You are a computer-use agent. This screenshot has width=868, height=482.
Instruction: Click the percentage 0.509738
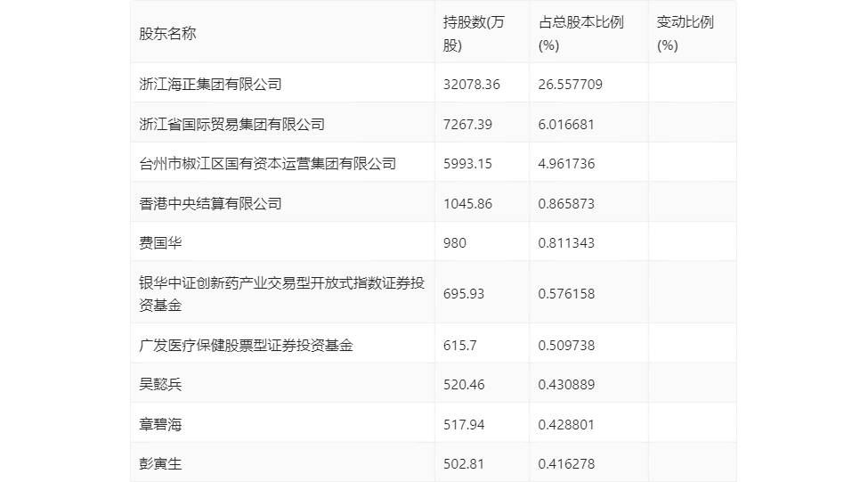click(x=566, y=345)
